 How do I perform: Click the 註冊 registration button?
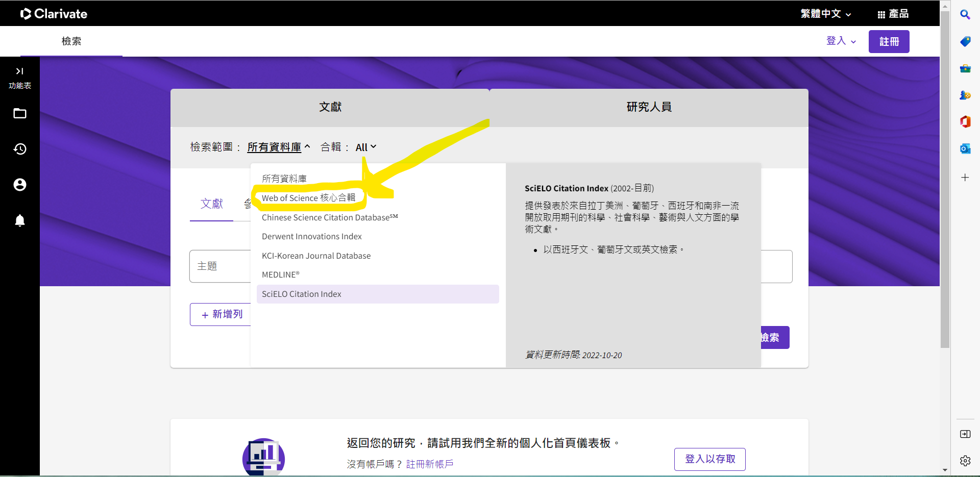pos(889,41)
